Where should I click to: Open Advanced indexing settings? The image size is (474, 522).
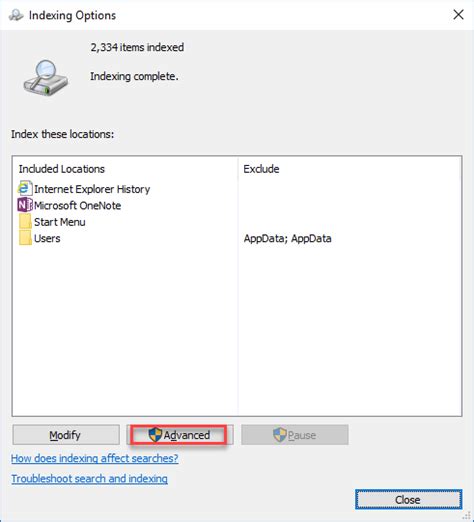pyautogui.click(x=180, y=435)
